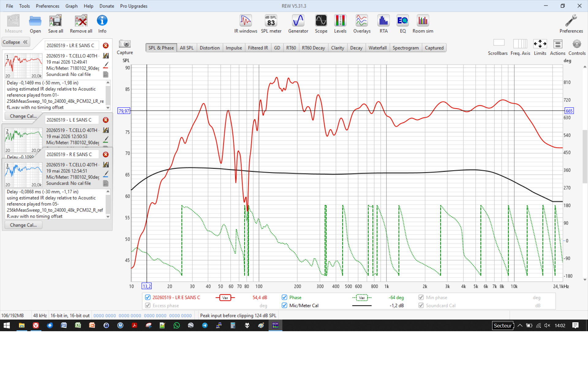
Task: Save the LR E SANS C measurement
Action: [106, 56]
